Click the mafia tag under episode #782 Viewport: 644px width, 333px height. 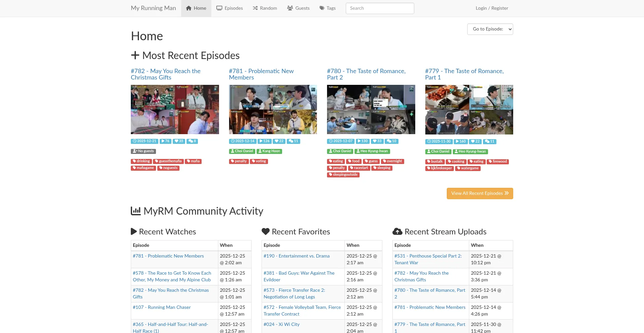(193, 161)
